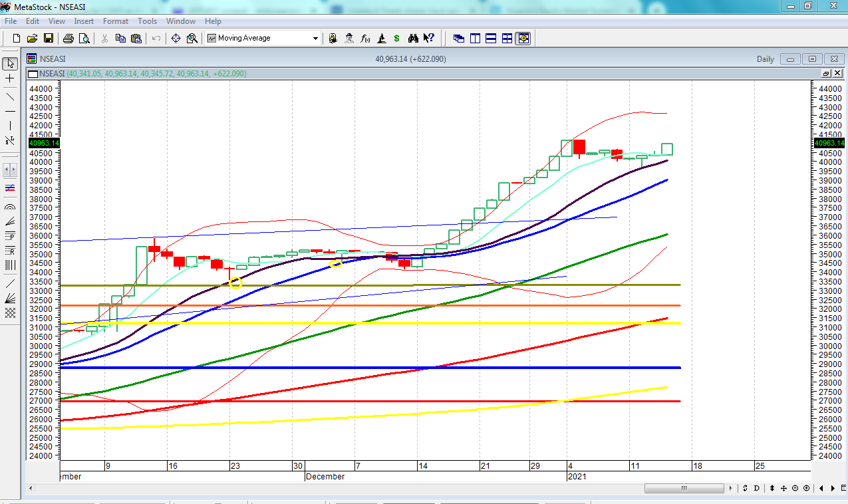Click the Expert Advisor icon
Screen dimensions: 848x504
tap(349, 38)
